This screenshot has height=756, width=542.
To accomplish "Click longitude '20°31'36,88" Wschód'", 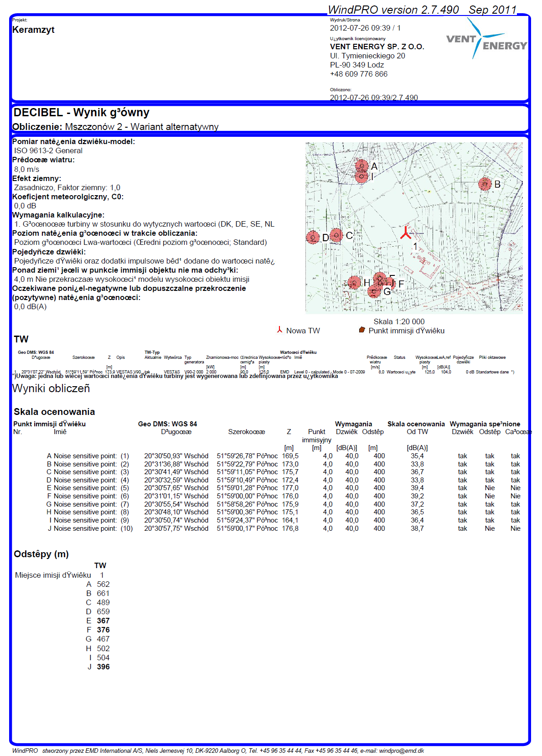I will coord(176,464).
